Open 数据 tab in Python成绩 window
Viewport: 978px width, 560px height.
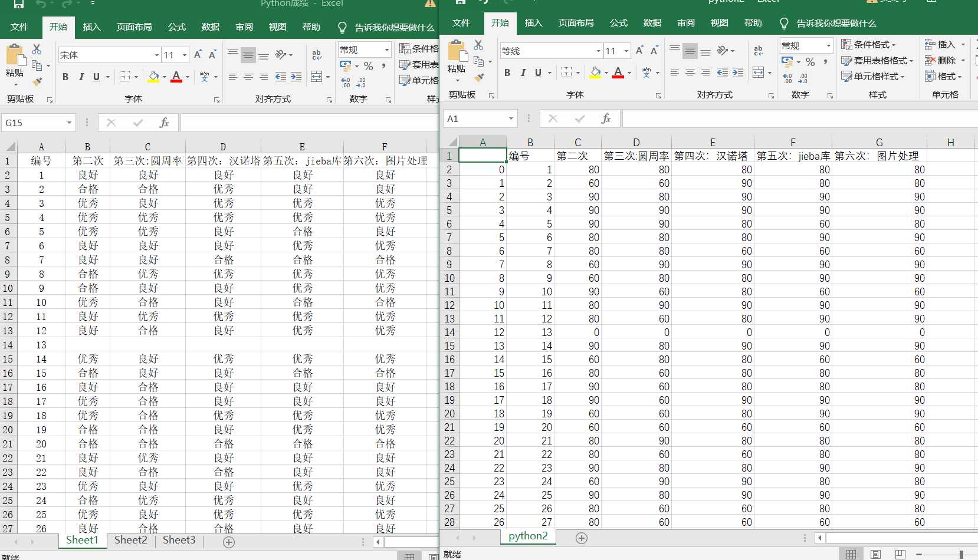210,27
